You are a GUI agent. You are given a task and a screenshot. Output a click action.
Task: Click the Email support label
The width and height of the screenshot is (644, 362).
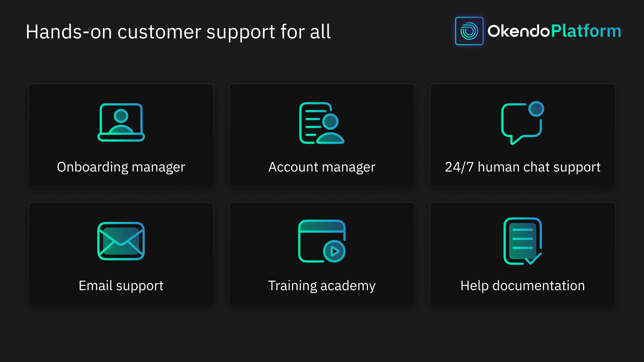tap(121, 286)
